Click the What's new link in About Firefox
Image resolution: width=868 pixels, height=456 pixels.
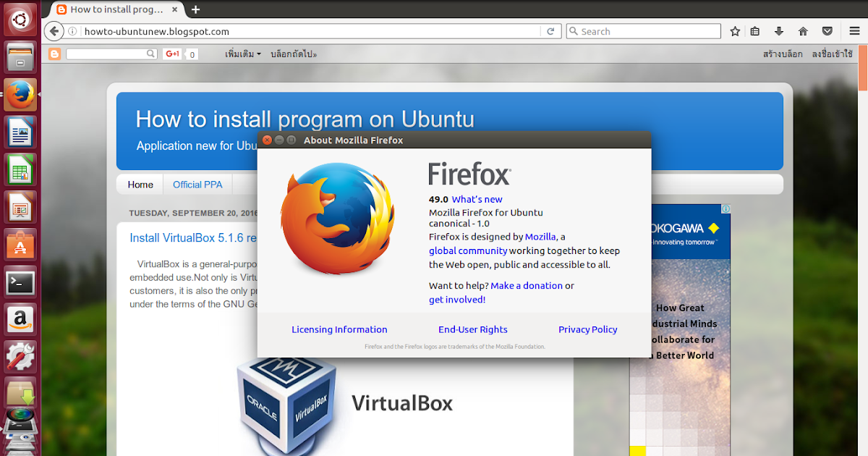tap(477, 198)
